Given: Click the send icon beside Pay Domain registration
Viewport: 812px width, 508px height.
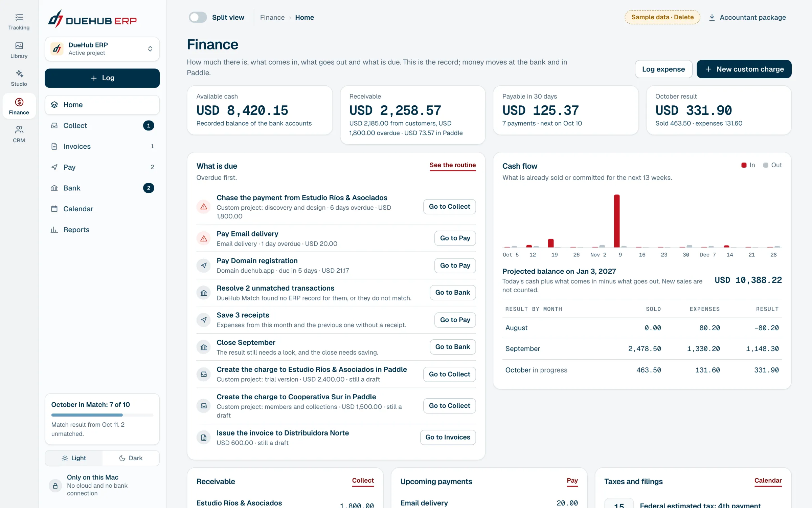Looking at the screenshot, I should coord(204,266).
